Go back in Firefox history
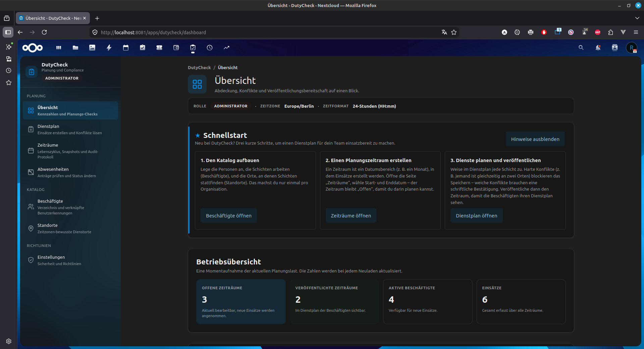The height and width of the screenshot is (349, 644). [x=20, y=32]
